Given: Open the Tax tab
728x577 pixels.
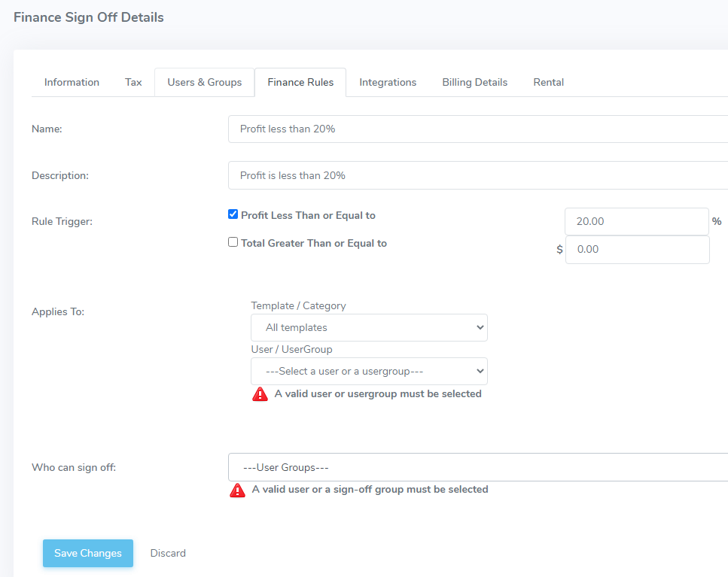Looking at the screenshot, I should 133,82.
